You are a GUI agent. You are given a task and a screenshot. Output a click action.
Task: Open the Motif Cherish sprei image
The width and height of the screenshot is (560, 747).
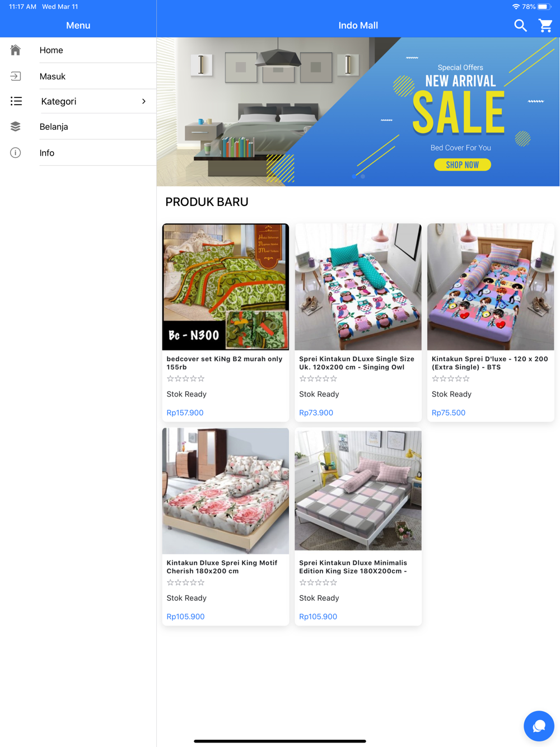coord(226,491)
